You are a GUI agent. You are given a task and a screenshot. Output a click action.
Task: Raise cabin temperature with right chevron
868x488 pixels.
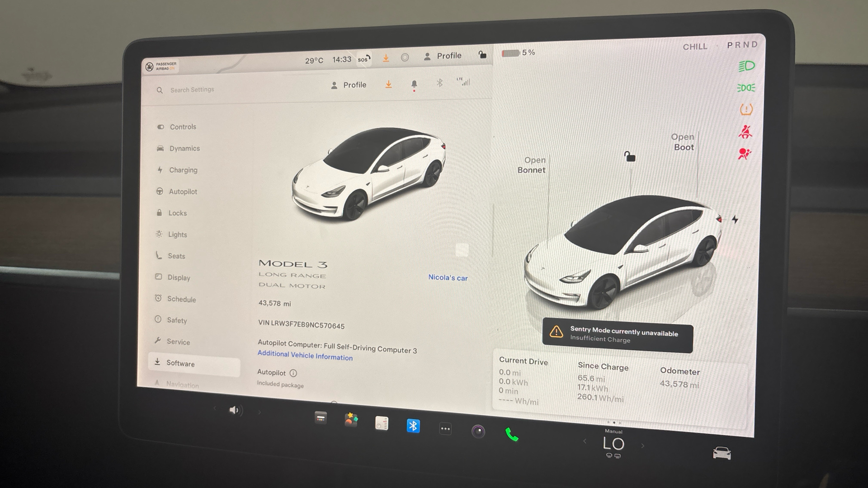click(642, 446)
